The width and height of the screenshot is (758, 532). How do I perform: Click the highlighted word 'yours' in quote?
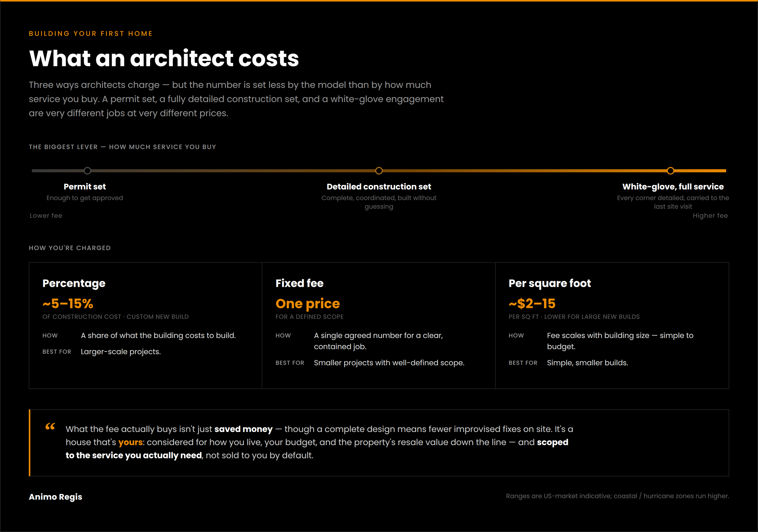[130, 442]
